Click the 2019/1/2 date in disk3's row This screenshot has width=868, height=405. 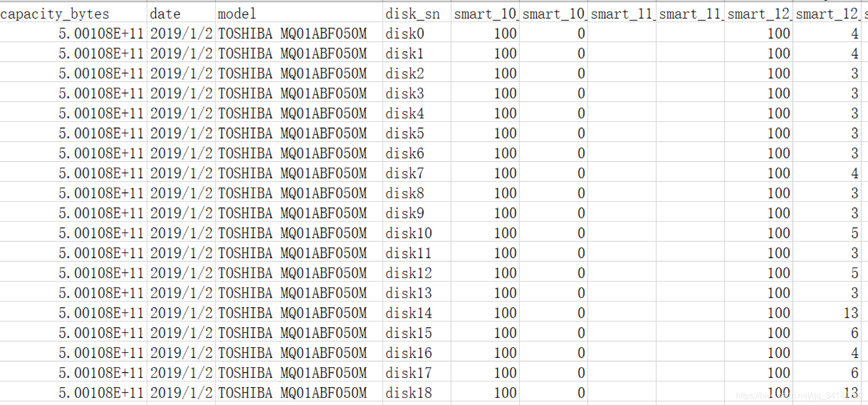(x=181, y=93)
